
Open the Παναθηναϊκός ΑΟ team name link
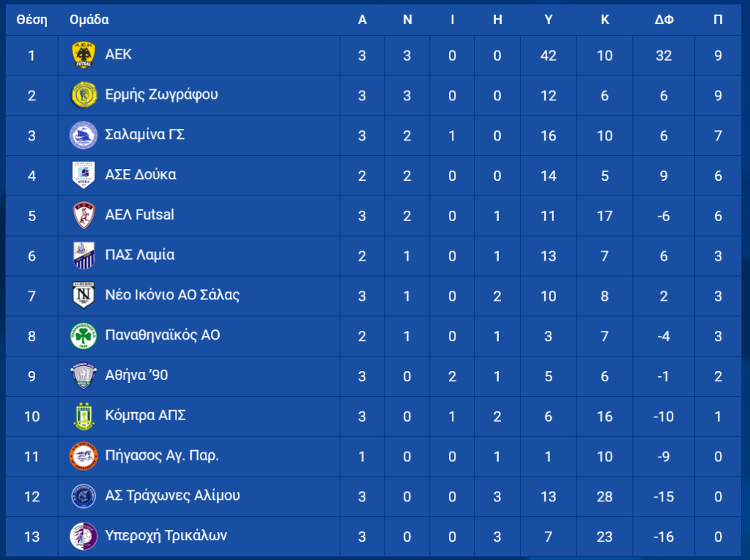tap(163, 335)
